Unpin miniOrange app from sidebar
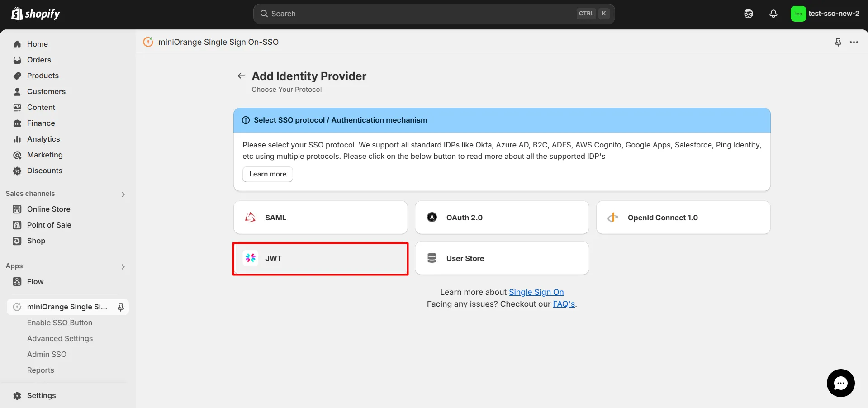The width and height of the screenshot is (868, 408). (x=121, y=307)
